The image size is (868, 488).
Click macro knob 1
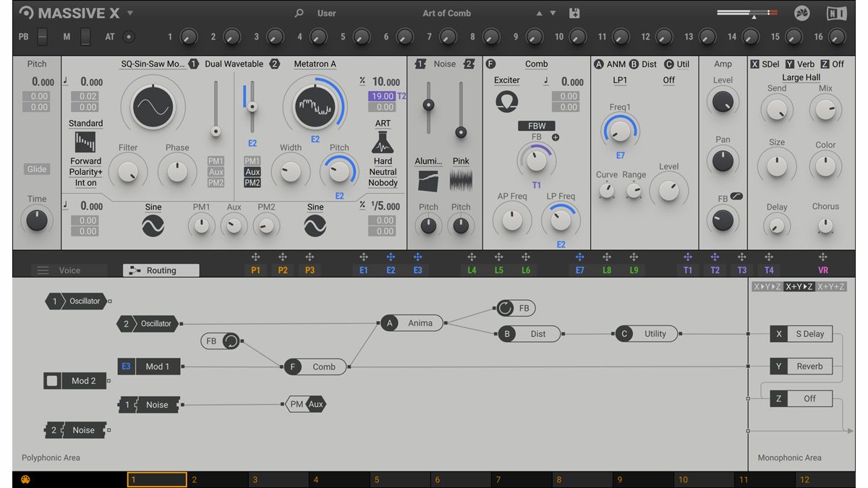(x=188, y=36)
